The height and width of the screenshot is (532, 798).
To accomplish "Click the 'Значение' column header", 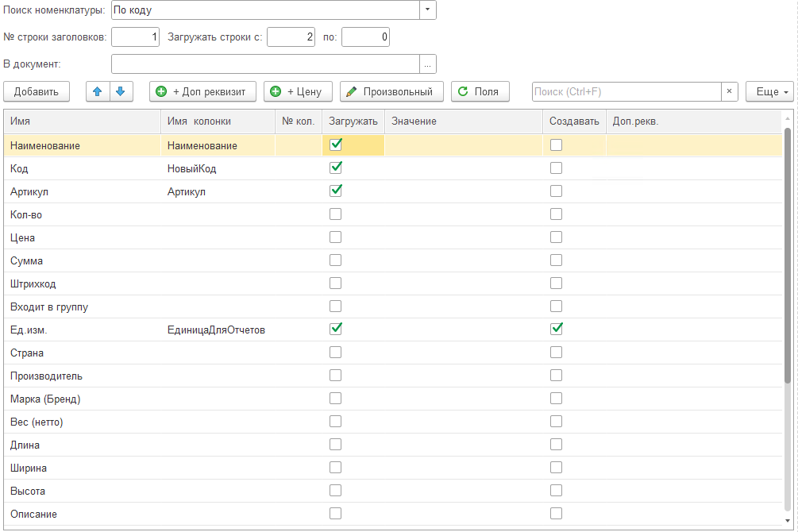I will click(x=464, y=121).
